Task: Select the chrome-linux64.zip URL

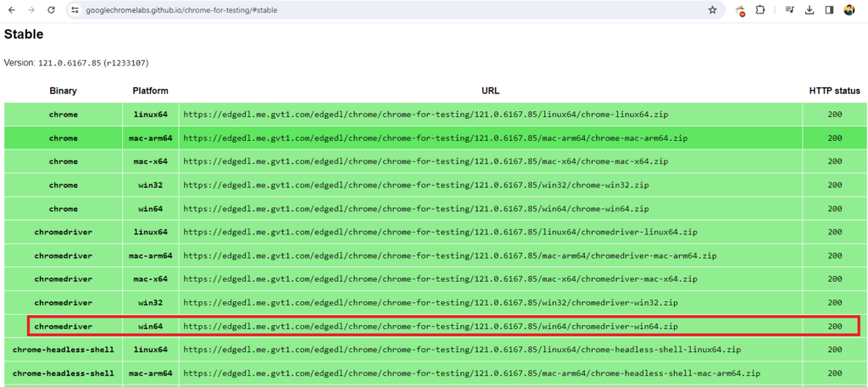Action: (426, 115)
